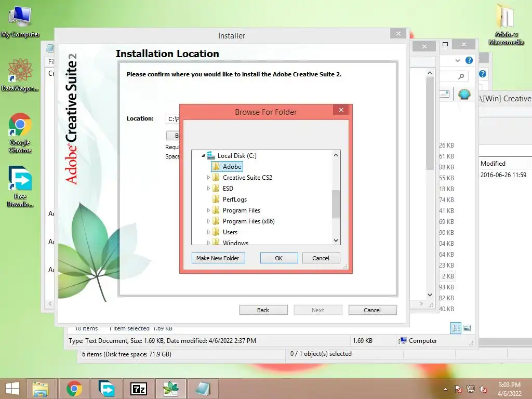Image resolution: width=532 pixels, height=399 pixels.
Task: Switch to large icons view in the background window
Action: coord(467,328)
